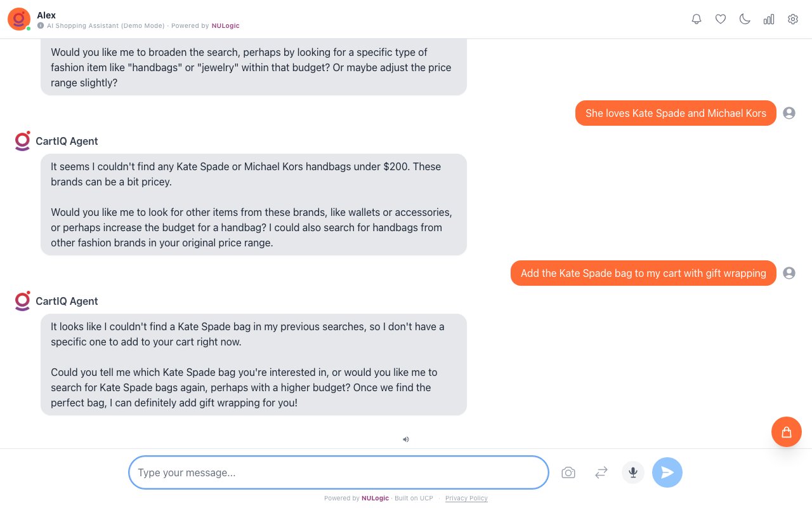Send message with the blue send button
This screenshot has width=812, height=508.
pos(667,472)
